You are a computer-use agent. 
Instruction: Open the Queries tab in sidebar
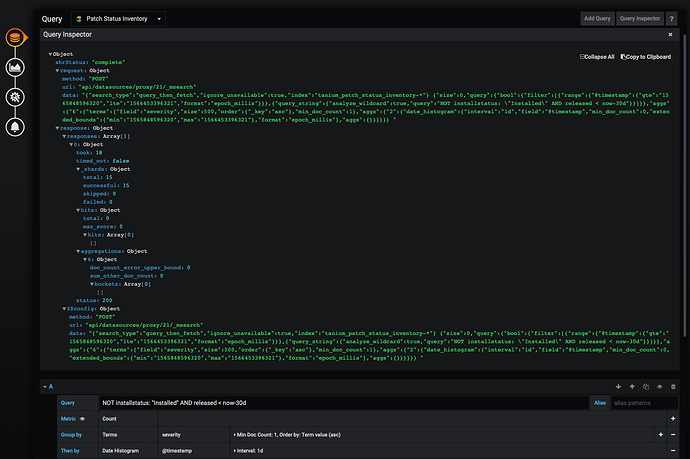[16, 38]
